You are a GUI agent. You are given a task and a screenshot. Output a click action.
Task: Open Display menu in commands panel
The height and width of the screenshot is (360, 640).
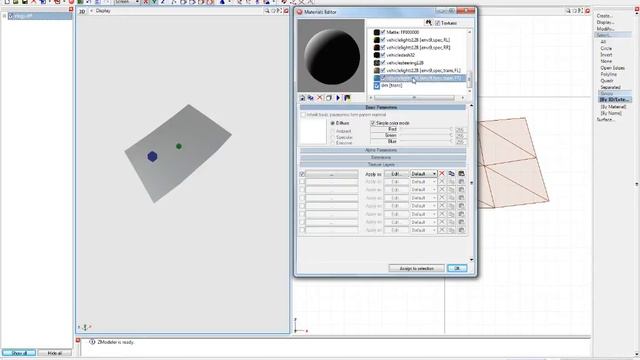click(605, 22)
